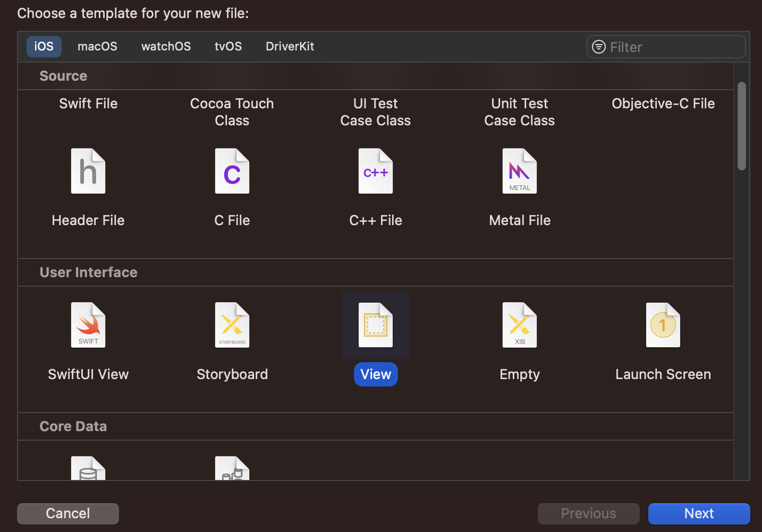This screenshot has height=532, width=762.
Task: Focus the Filter search field
Action: pyautogui.click(x=666, y=47)
